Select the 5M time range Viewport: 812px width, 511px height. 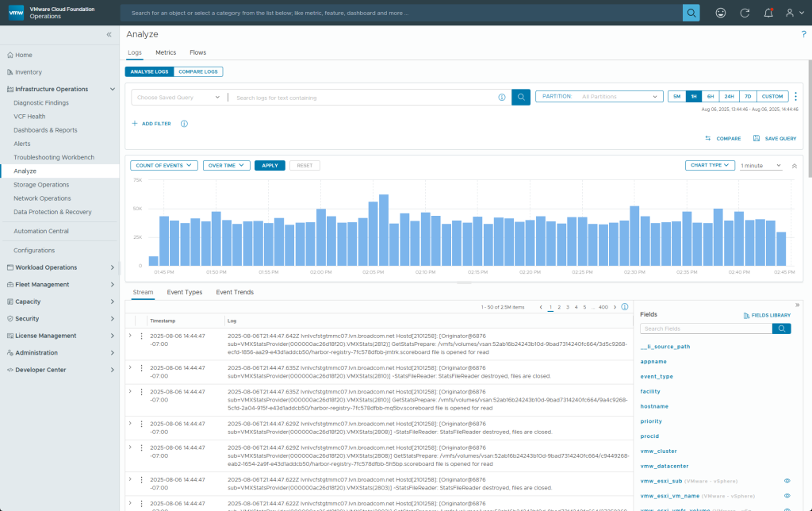coord(676,97)
